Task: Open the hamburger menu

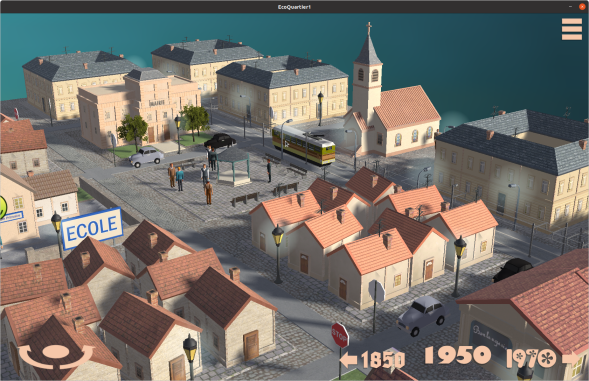Action: point(572,29)
